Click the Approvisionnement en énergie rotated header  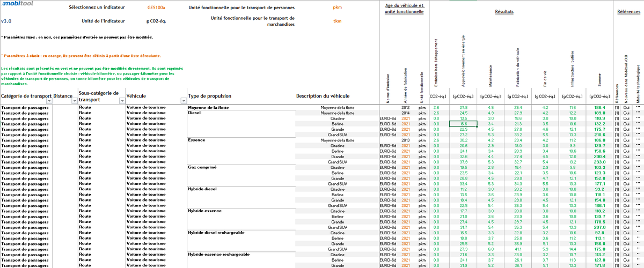(x=464, y=62)
